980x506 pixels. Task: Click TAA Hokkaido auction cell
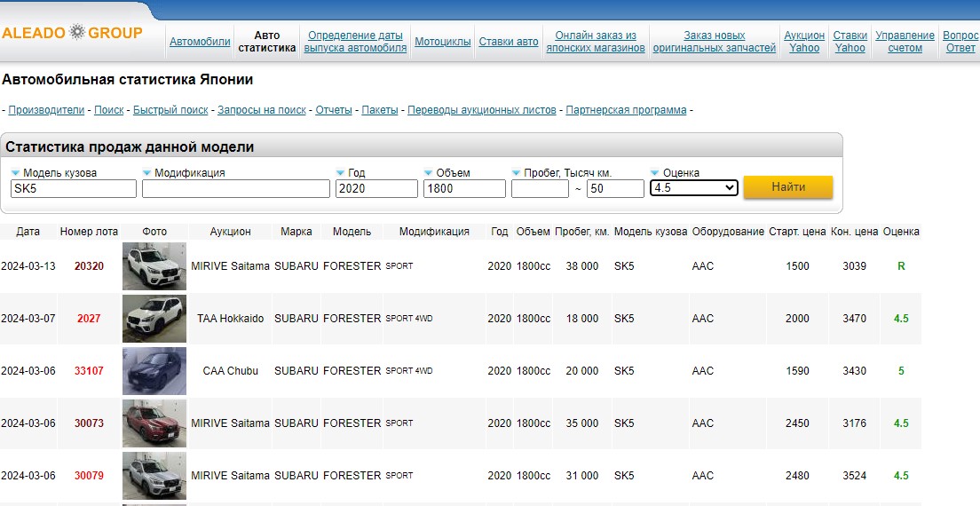(231, 319)
